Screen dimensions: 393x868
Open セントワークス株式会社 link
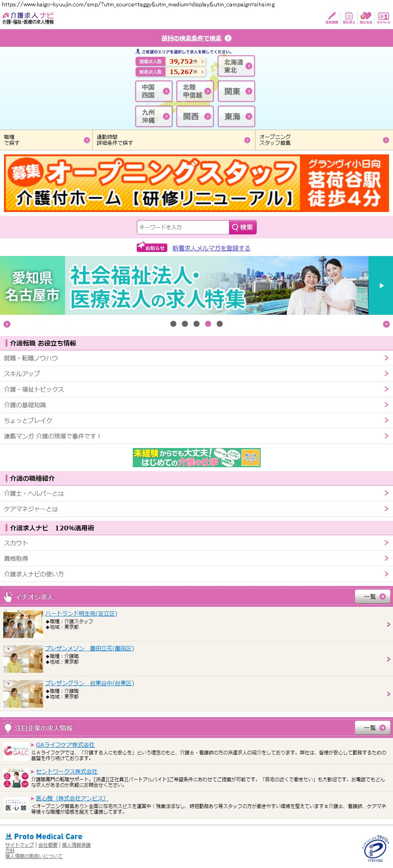click(x=67, y=772)
